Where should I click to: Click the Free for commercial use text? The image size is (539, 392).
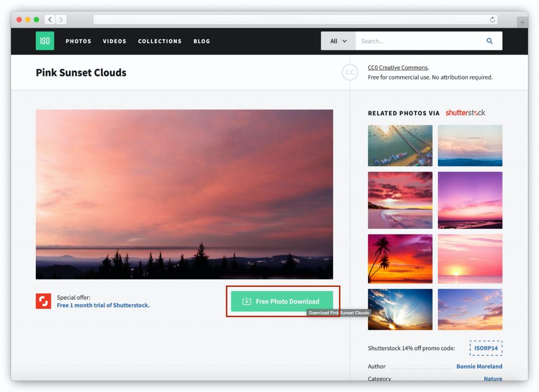click(x=430, y=77)
